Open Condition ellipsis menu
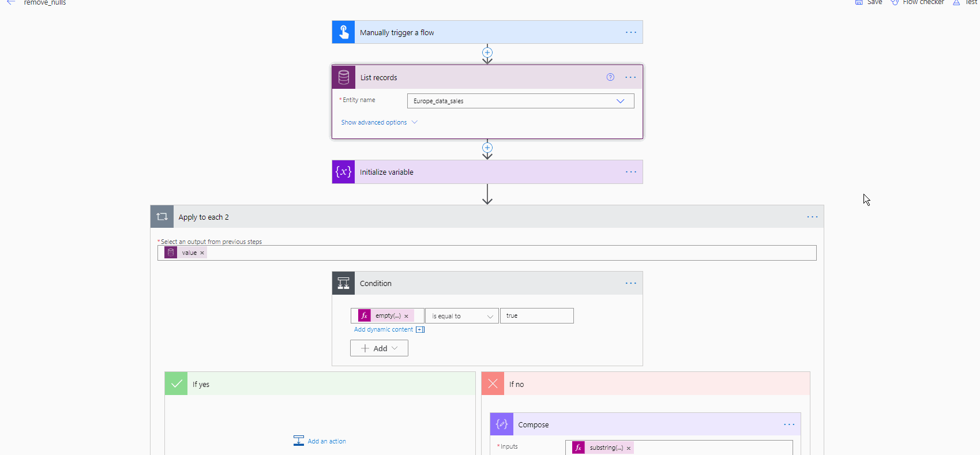Screen dimensions: 980x455 631,283
